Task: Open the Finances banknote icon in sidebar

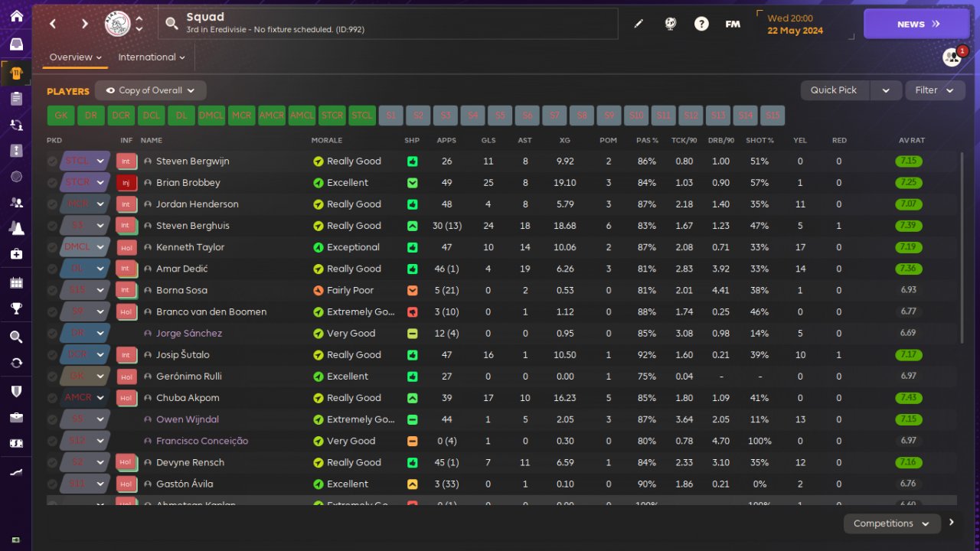Action: pyautogui.click(x=16, y=443)
